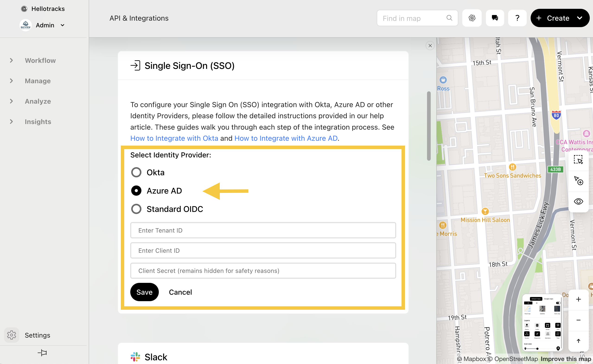Toggle the Places layer icon
Screen dimensions: 593x364
click(527, 326)
